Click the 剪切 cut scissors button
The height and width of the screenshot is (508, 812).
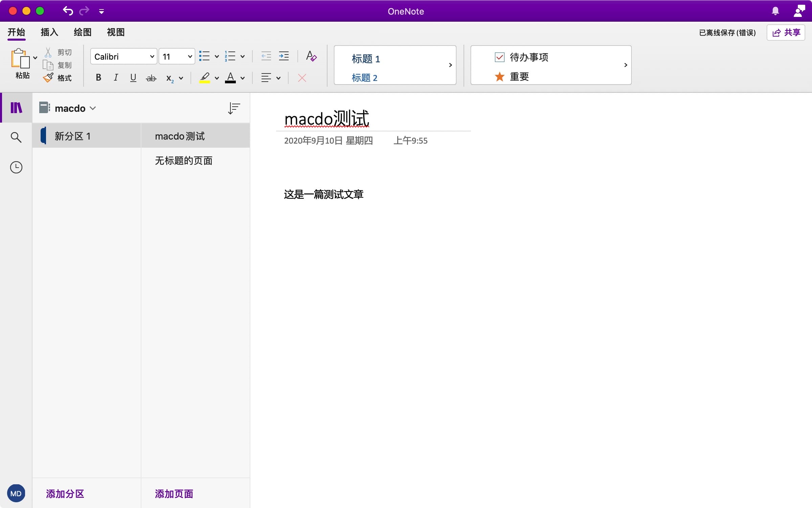point(58,52)
